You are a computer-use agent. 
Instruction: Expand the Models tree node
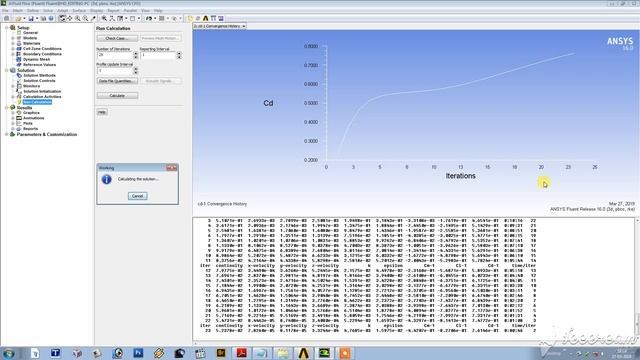tap(13, 38)
